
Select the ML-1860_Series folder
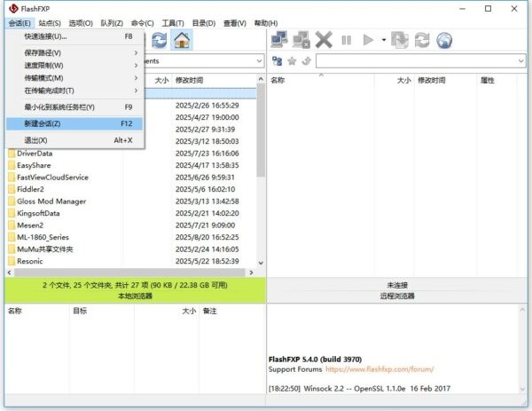tap(43, 237)
